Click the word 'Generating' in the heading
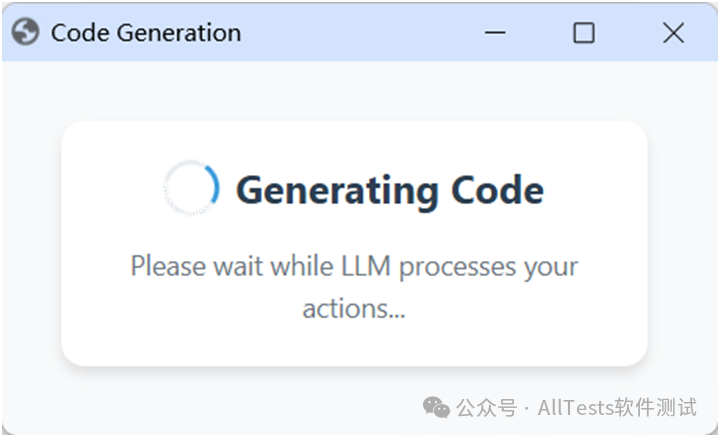720x437 pixels. (338, 193)
